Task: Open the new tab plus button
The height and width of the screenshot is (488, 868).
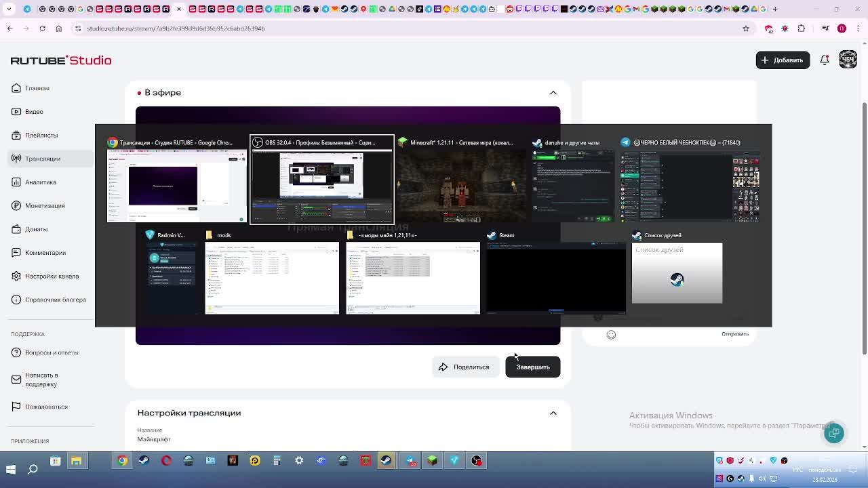Action: (775, 9)
